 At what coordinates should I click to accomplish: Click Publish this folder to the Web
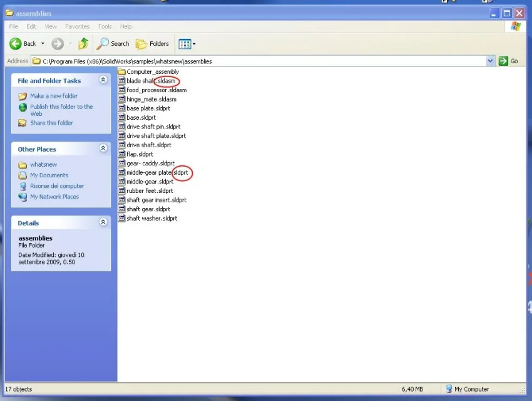pyautogui.click(x=61, y=110)
